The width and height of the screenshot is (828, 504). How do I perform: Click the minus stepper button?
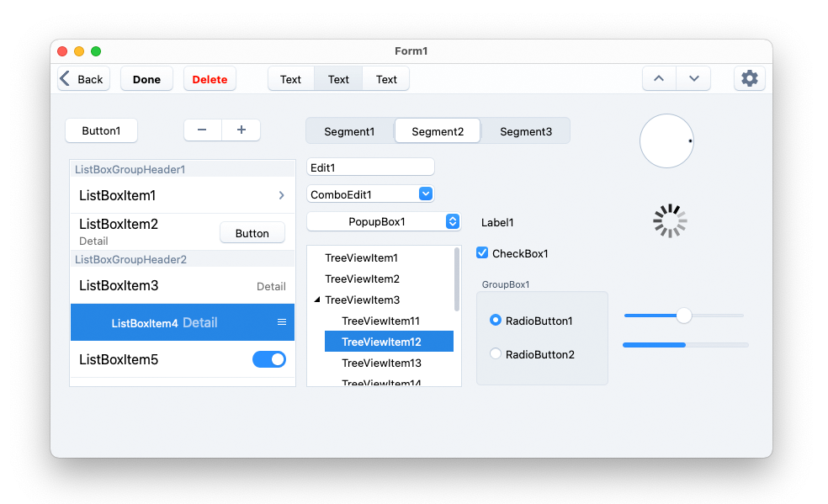click(x=202, y=130)
